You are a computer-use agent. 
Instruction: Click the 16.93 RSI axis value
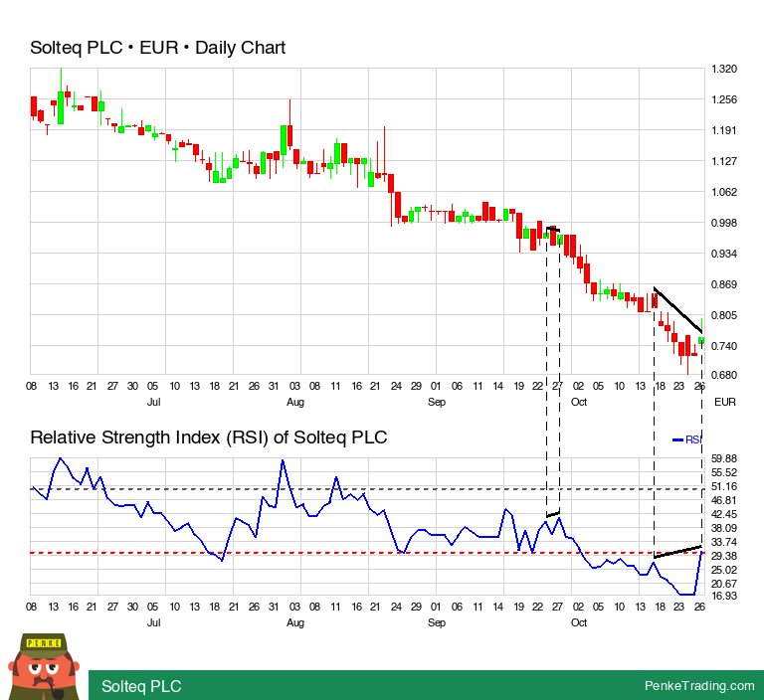(724, 596)
